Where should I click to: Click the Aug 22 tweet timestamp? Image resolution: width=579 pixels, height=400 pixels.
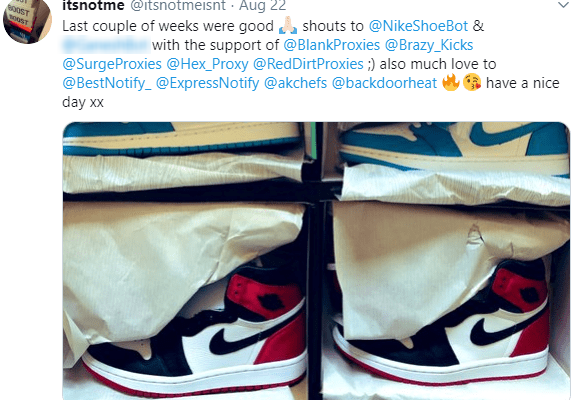pyautogui.click(x=263, y=6)
